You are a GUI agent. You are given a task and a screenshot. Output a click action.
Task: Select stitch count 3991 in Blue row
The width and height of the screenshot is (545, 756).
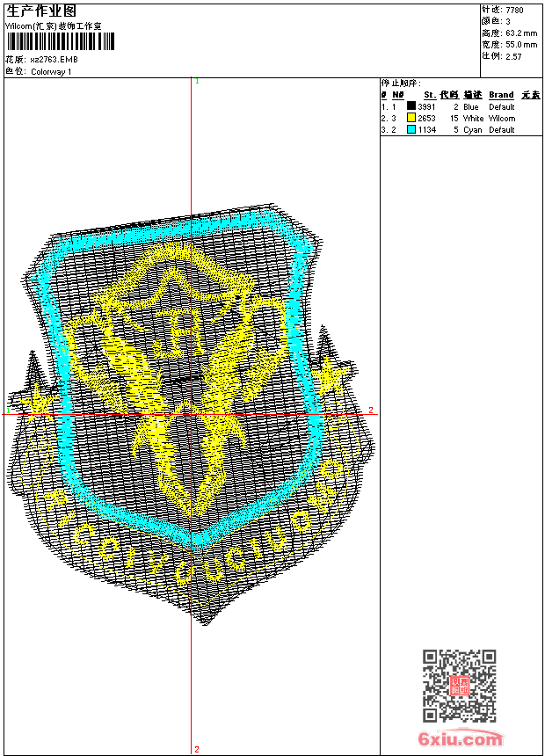click(427, 107)
